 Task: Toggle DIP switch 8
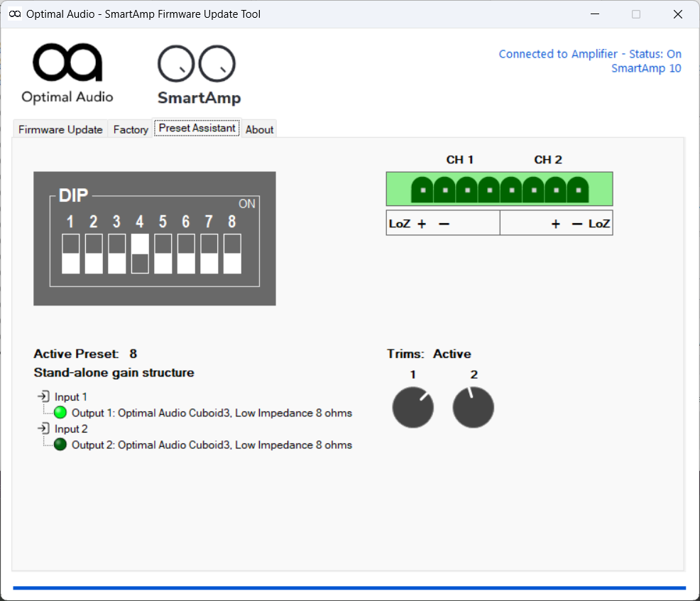pyautogui.click(x=232, y=254)
